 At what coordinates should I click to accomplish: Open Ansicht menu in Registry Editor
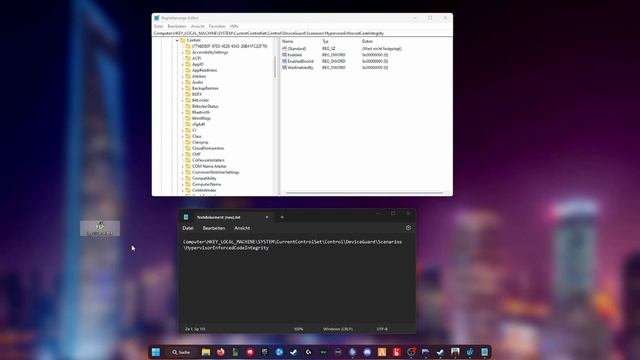(198, 26)
